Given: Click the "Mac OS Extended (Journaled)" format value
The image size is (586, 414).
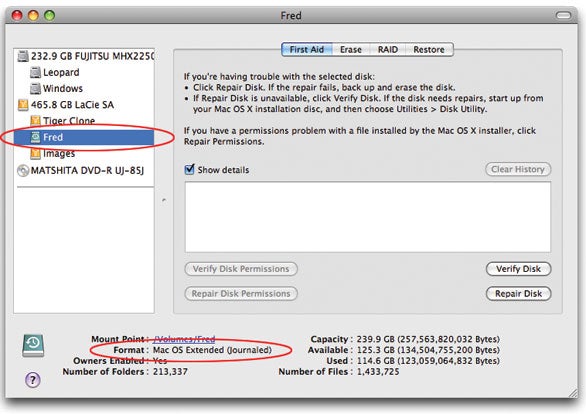Looking at the screenshot, I should tap(212, 350).
